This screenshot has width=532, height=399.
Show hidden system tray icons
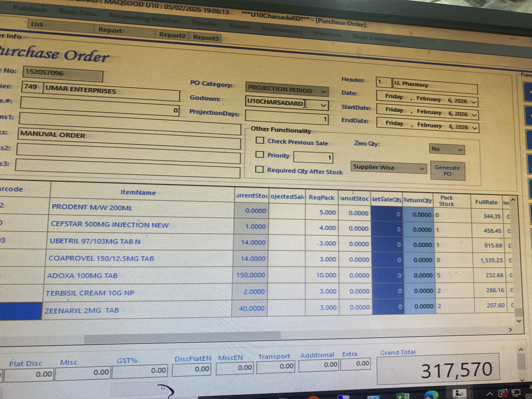tap(490, 394)
